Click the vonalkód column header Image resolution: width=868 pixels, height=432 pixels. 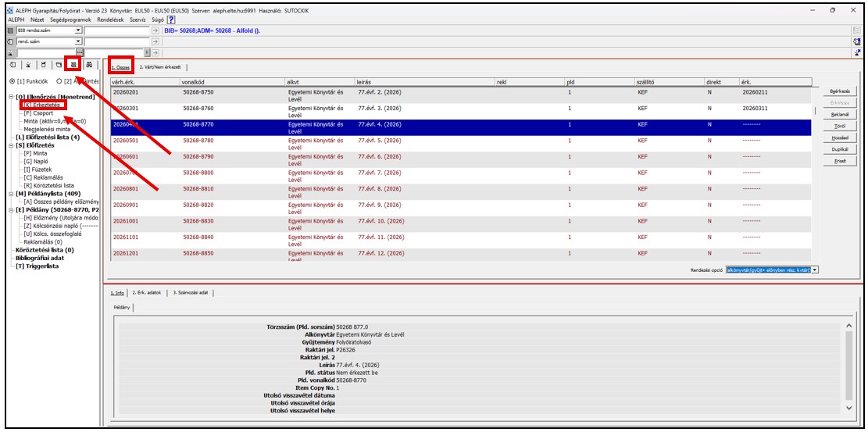click(x=233, y=82)
